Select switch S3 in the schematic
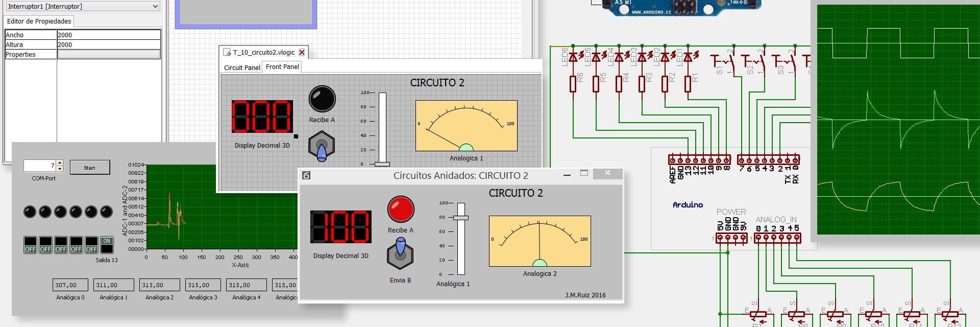This screenshot has height=327, width=980. (x=785, y=62)
